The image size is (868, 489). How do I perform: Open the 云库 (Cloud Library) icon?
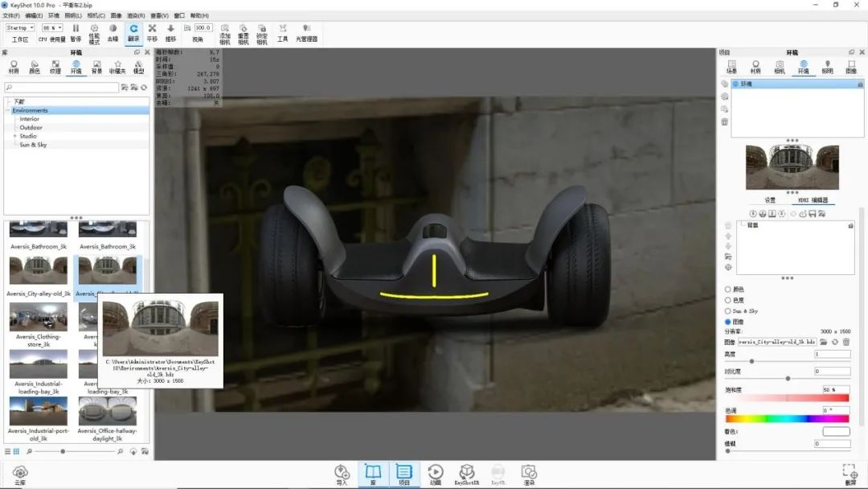pyautogui.click(x=20, y=474)
